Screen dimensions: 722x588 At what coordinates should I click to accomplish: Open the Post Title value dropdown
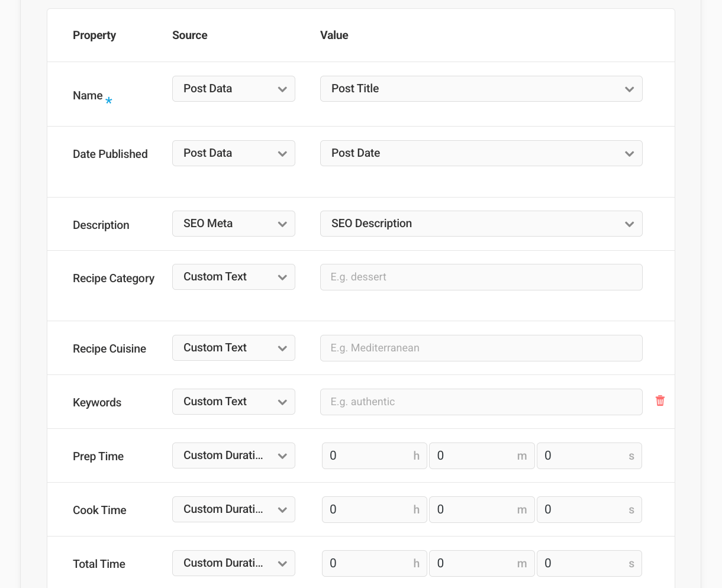tap(481, 88)
